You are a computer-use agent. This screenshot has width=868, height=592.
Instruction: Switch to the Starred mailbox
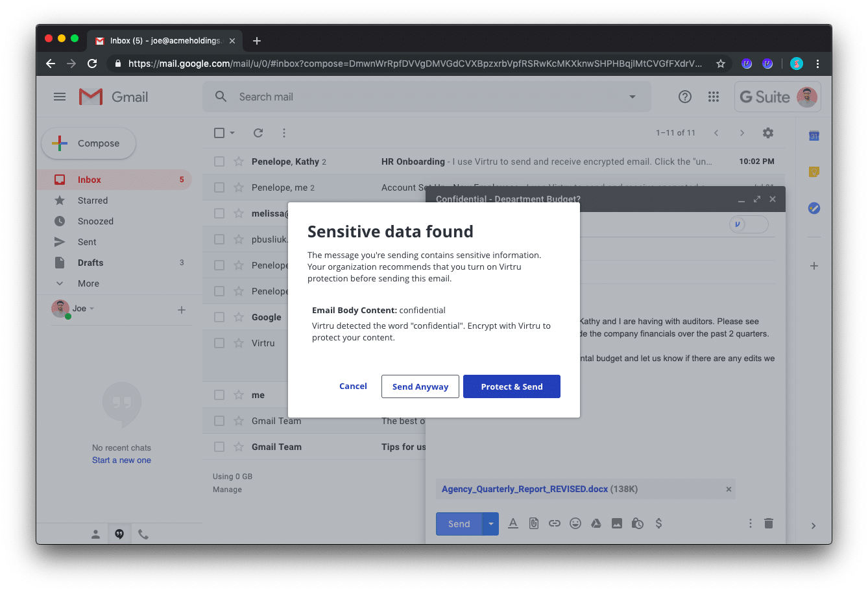click(93, 200)
